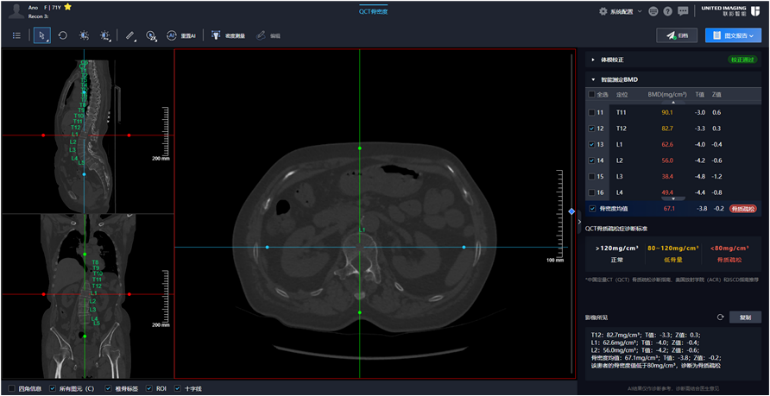This screenshot has height=396, width=770.
Task: Open the window level preset tool
Action: coord(104,35)
